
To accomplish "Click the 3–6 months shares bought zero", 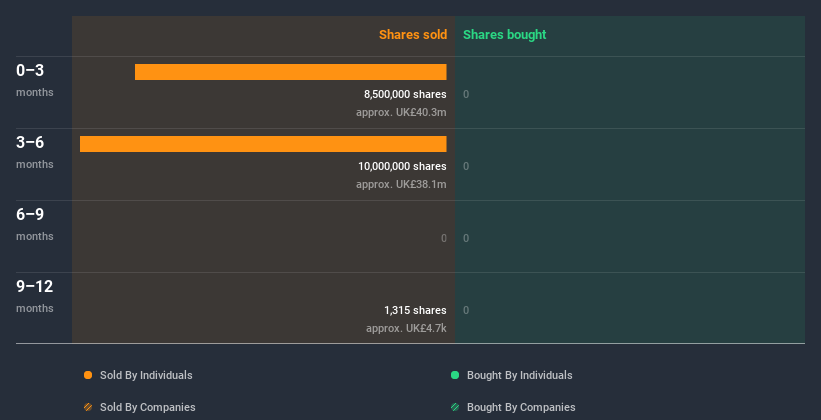I will pyautogui.click(x=466, y=166).
